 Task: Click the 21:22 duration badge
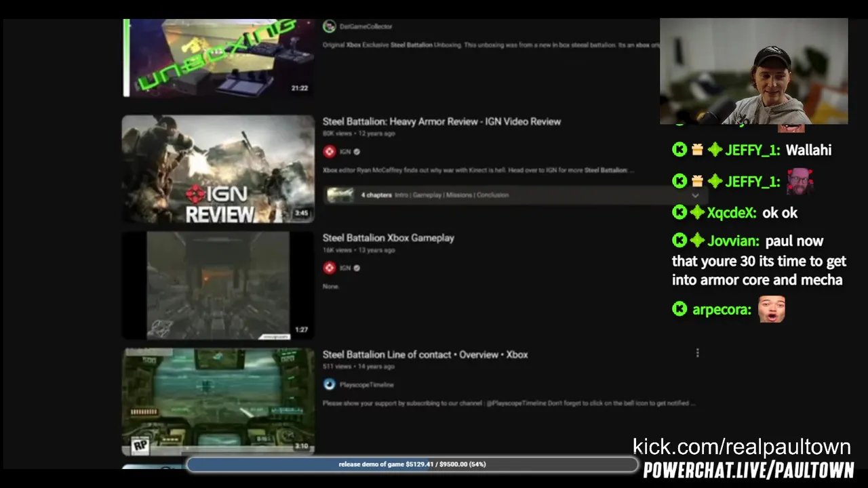coord(300,88)
